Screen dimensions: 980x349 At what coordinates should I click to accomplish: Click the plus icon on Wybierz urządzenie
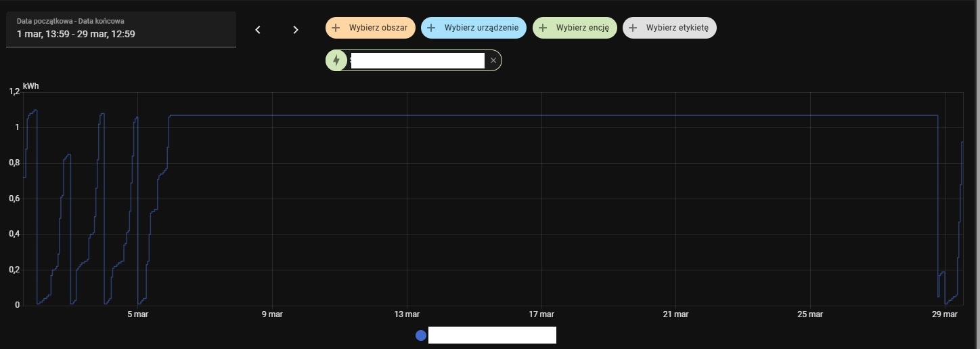(x=431, y=28)
